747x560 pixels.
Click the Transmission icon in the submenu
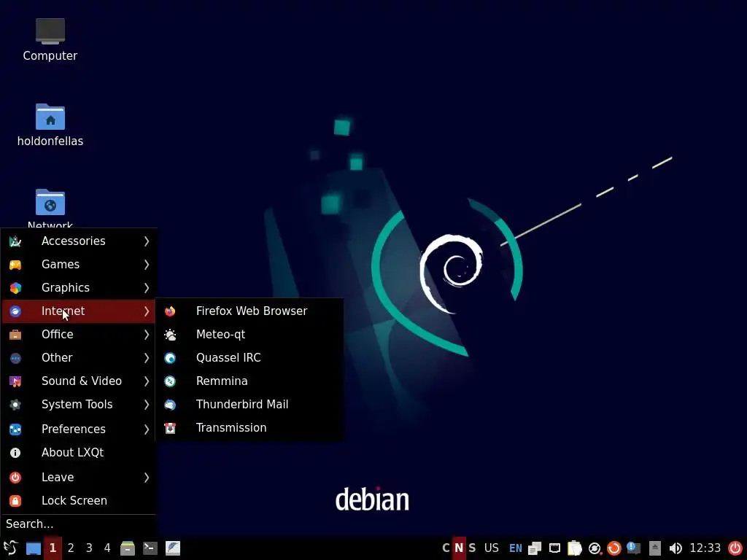[x=170, y=427]
